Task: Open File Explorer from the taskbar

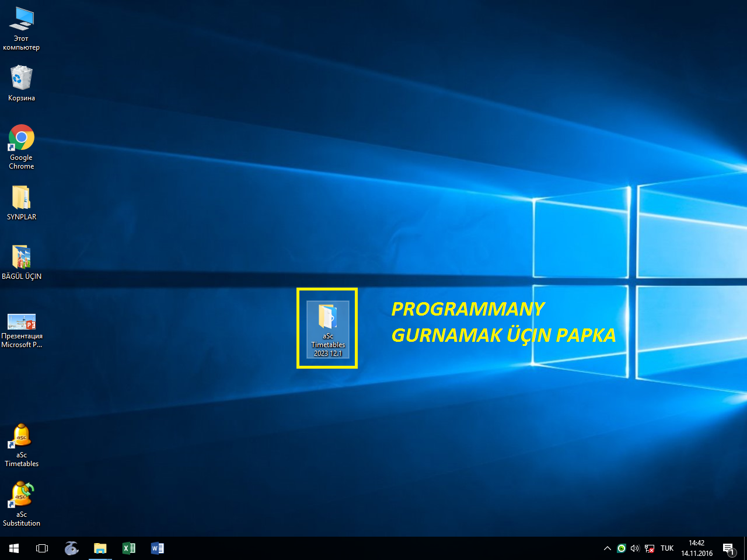Action: (100, 548)
